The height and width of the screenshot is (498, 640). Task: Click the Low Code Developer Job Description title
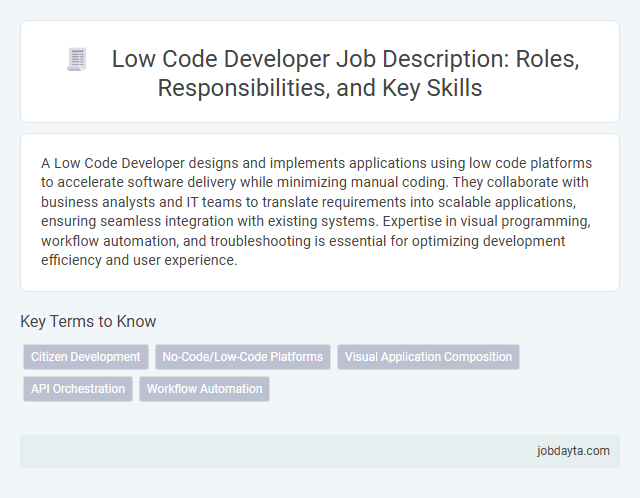pyautogui.click(x=345, y=73)
